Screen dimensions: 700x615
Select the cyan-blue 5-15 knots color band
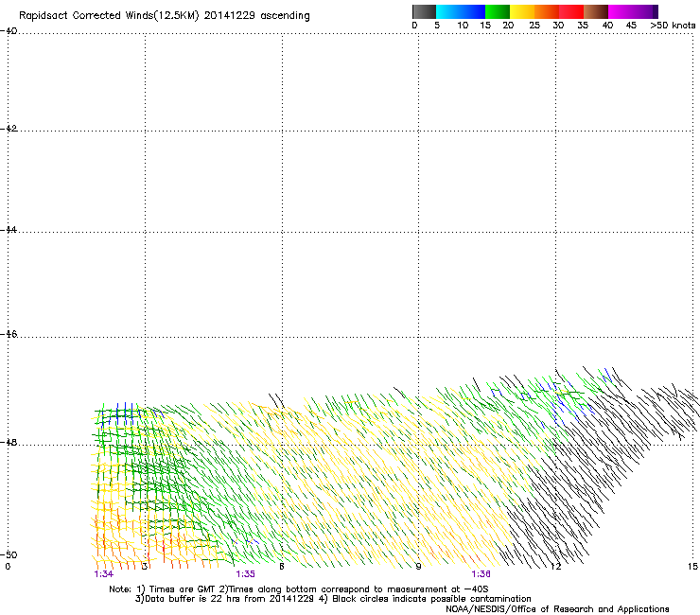click(x=461, y=11)
